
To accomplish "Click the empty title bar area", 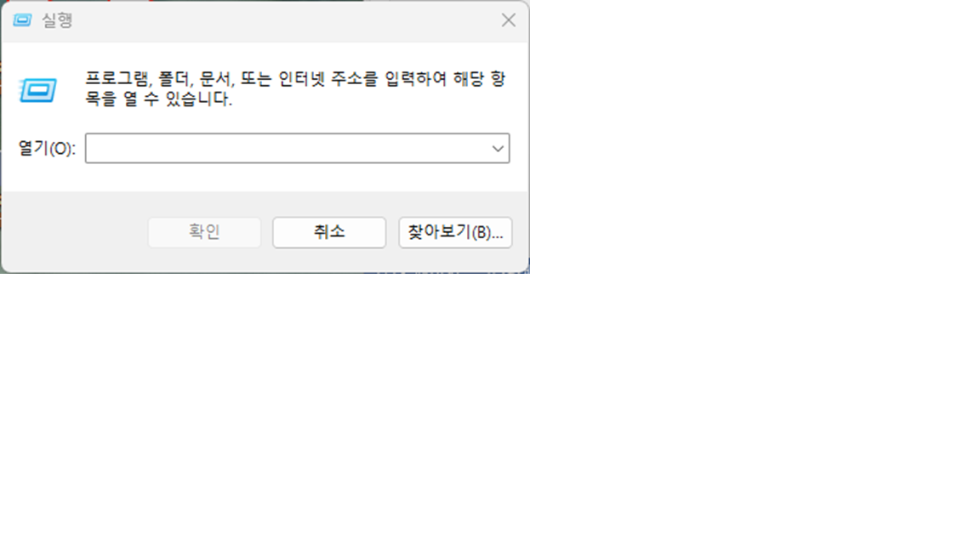I will tap(282, 20).
